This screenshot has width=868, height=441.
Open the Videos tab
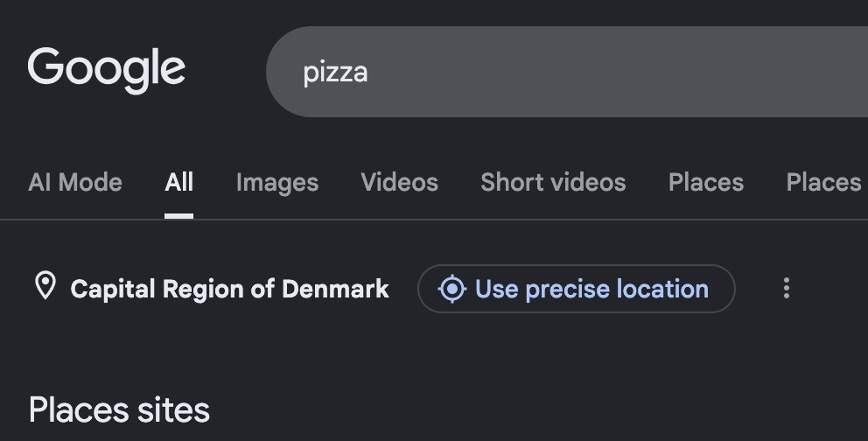point(399,183)
